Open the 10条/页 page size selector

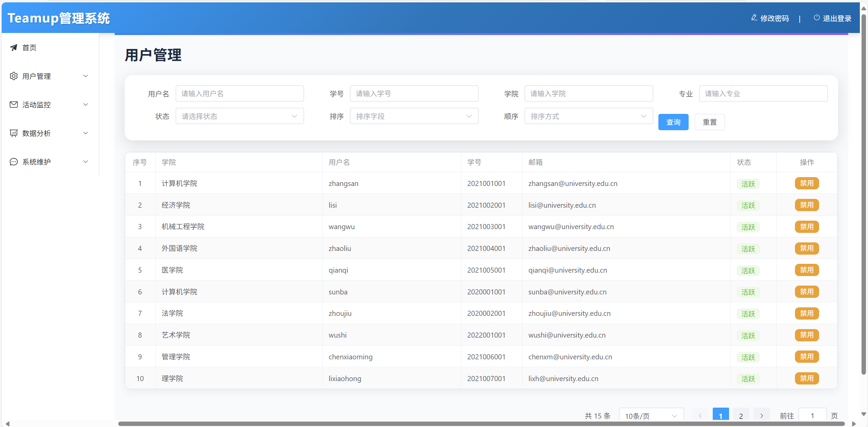[x=651, y=415]
